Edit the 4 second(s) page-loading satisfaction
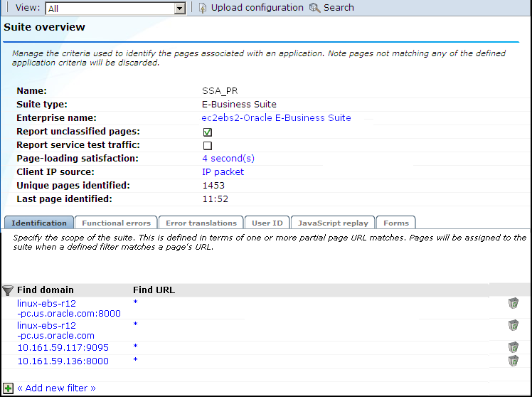 tap(228, 159)
